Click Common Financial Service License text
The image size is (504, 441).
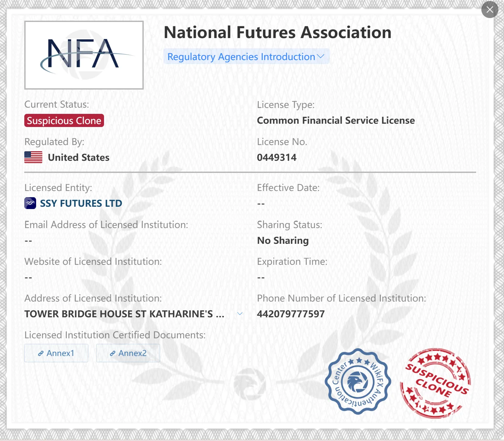336,120
